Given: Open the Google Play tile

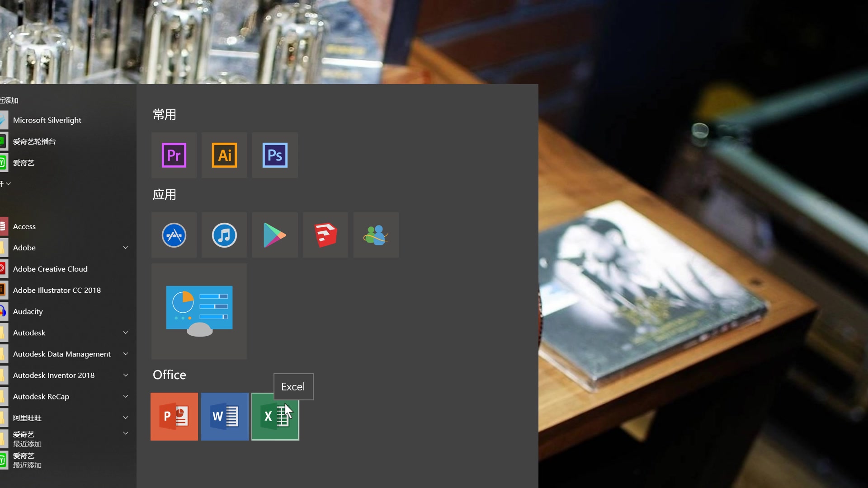Looking at the screenshot, I should [275, 235].
